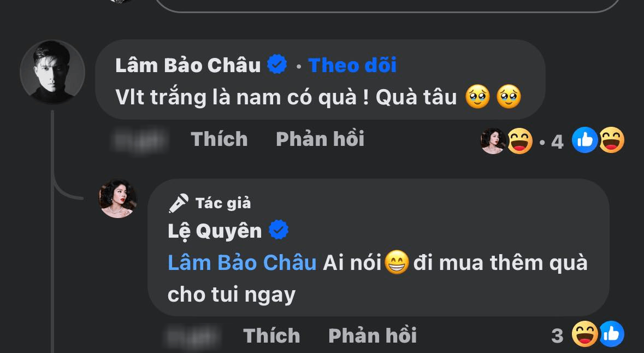Click the small avatar reaction next to laughing emoji
The height and width of the screenshot is (353, 644).
pos(493,141)
